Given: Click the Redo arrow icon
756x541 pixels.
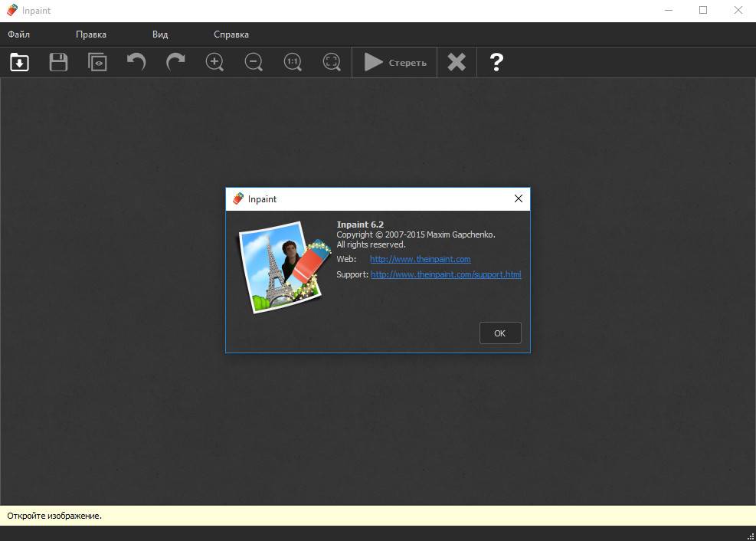Looking at the screenshot, I should tap(175, 62).
